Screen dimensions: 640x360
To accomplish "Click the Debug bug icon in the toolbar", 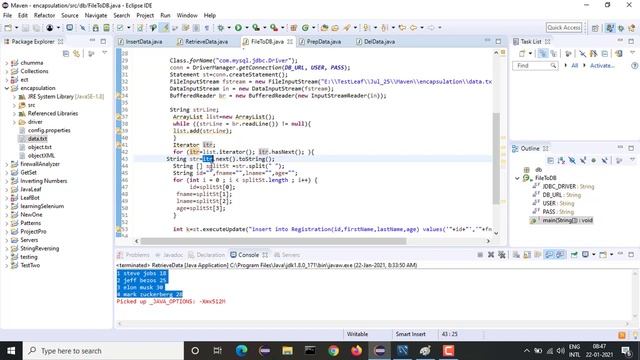I will (220, 28).
